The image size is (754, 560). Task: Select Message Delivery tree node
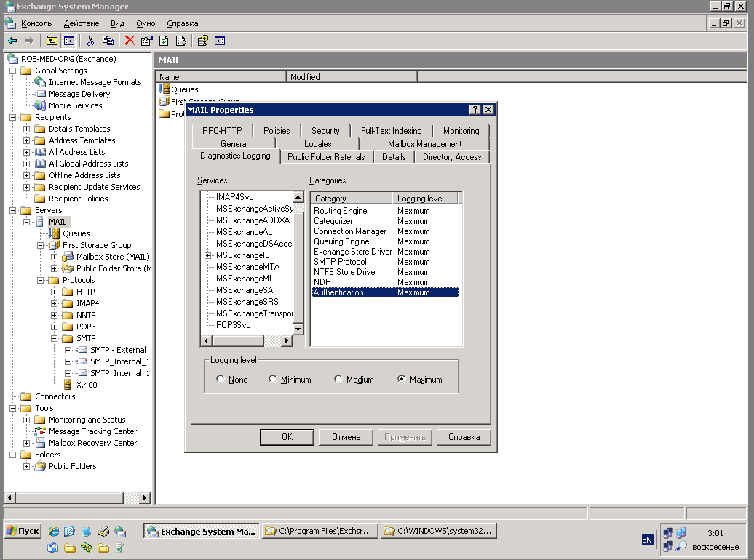coord(79,94)
